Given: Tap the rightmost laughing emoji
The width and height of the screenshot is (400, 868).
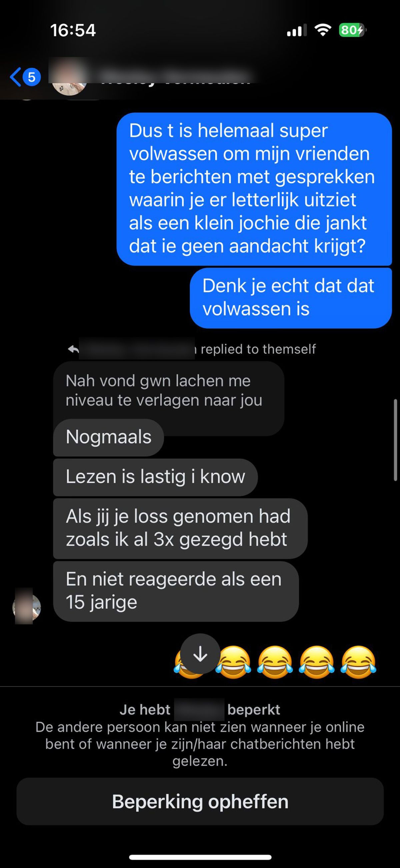Looking at the screenshot, I should 358,662.
